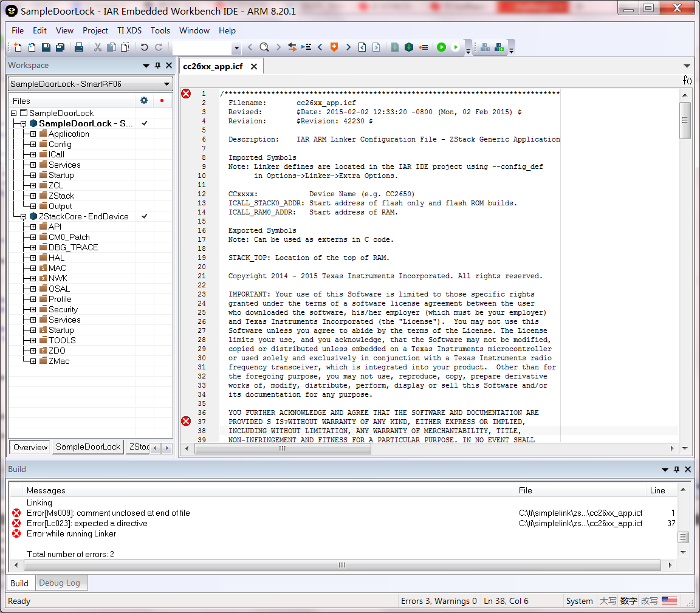The image size is (700, 613).
Task: Go to next bookmark arrow
Action: tap(348, 47)
